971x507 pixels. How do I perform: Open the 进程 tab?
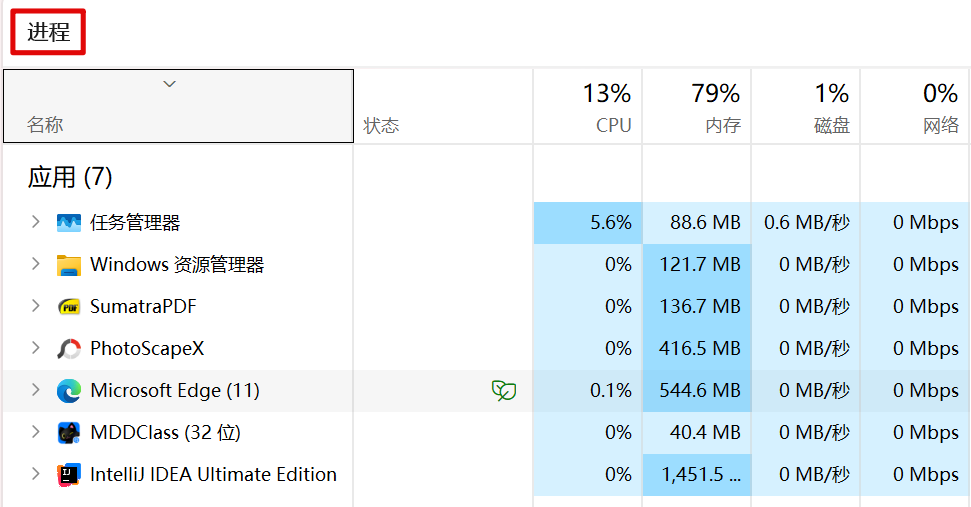pyautogui.click(x=48, y=32)
